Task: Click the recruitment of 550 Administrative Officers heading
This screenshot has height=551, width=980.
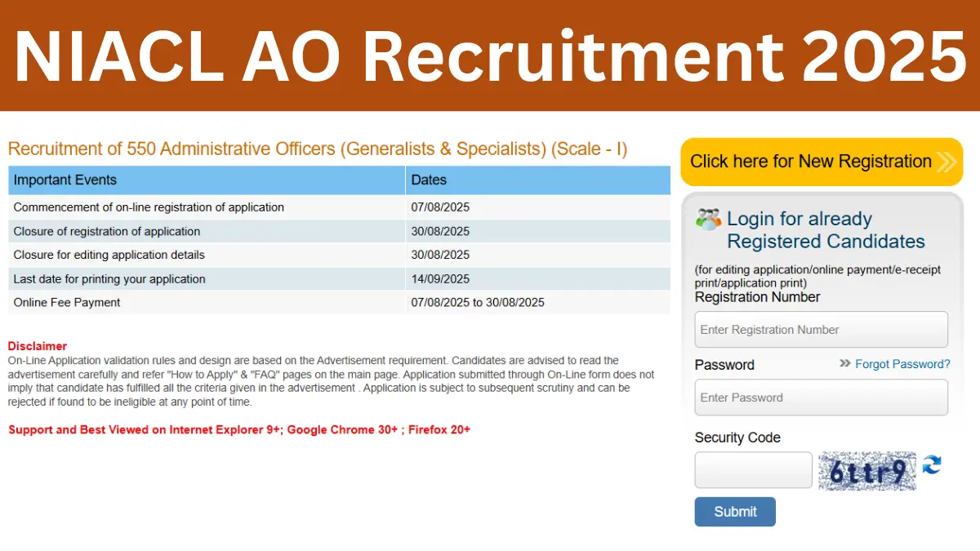Action: click(318, 149)
